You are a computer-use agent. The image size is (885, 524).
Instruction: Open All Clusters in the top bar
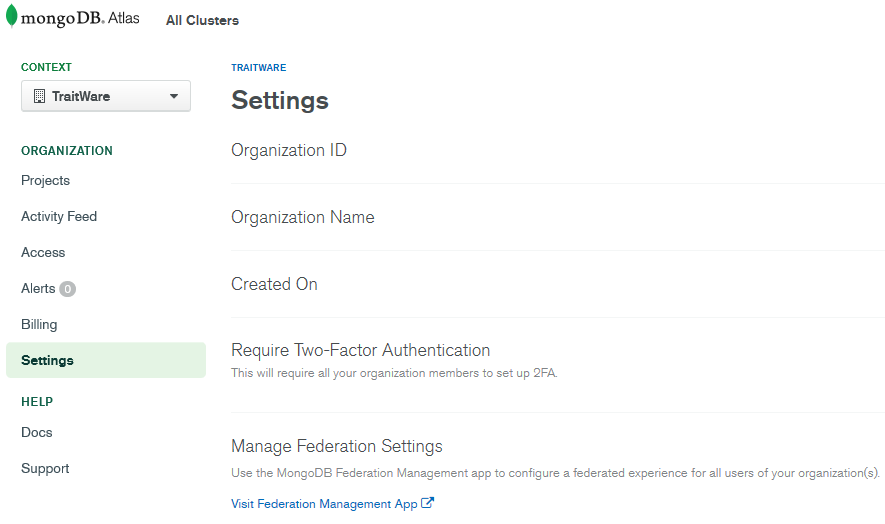(202, 20)
